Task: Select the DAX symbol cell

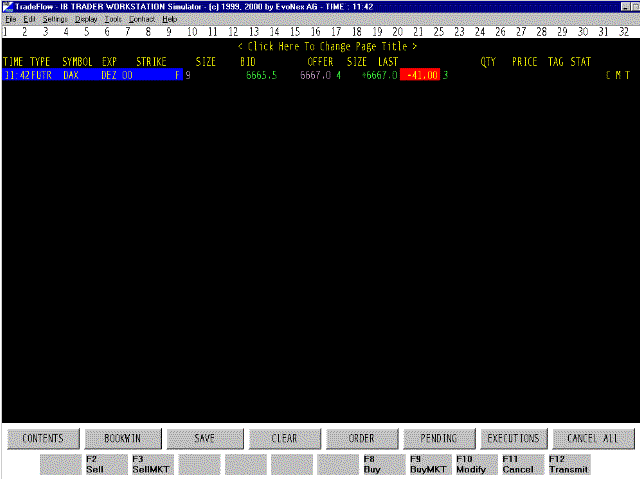Action: [71, 75]
